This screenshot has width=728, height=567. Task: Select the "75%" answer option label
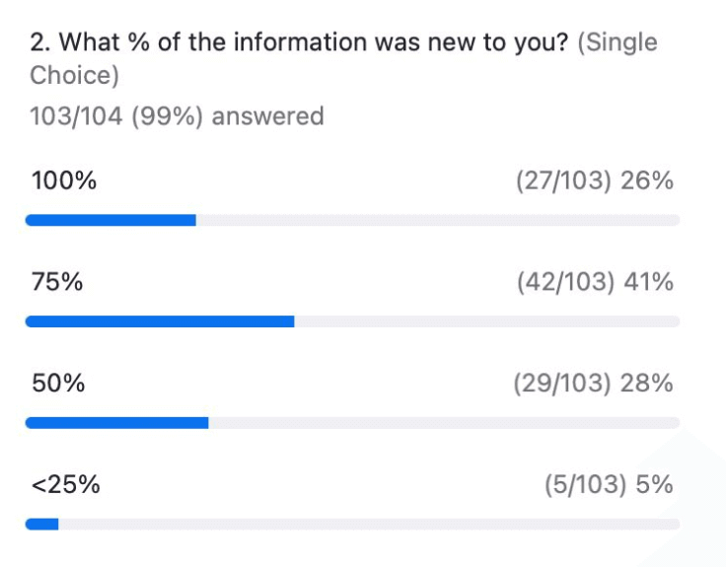pyautogui.click(x=57, y=283)
